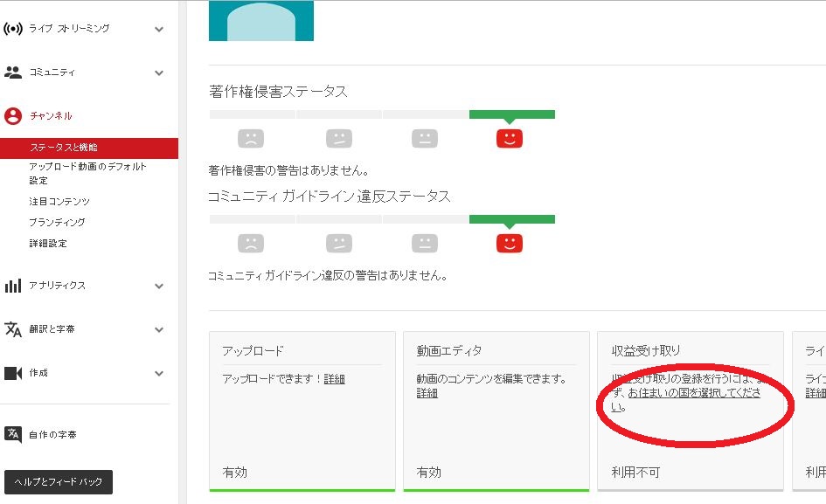The width and height of the screenshot is (826, 504).
Task: Click the neutral face in コミュニティ ガイドライン row
Action: [425, 244]
